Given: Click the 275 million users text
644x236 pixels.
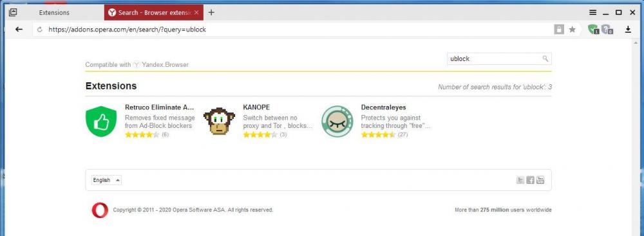Looking at the screenshot, I should point(503,210).
